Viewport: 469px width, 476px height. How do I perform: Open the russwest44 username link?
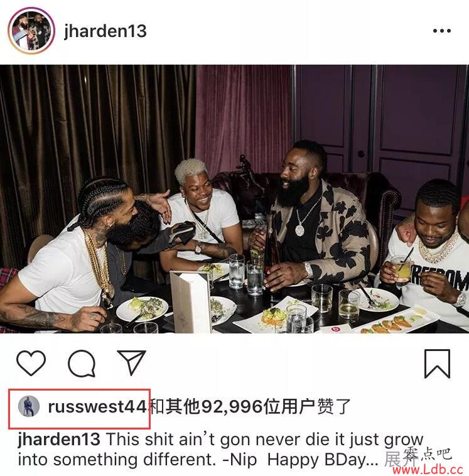97,407
